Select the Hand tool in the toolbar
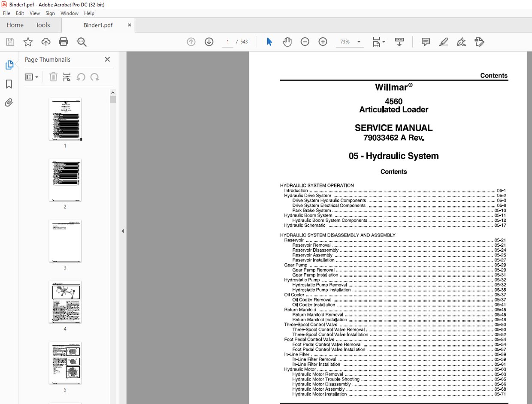This screenshot has width=532, height=404. [287, 42]
